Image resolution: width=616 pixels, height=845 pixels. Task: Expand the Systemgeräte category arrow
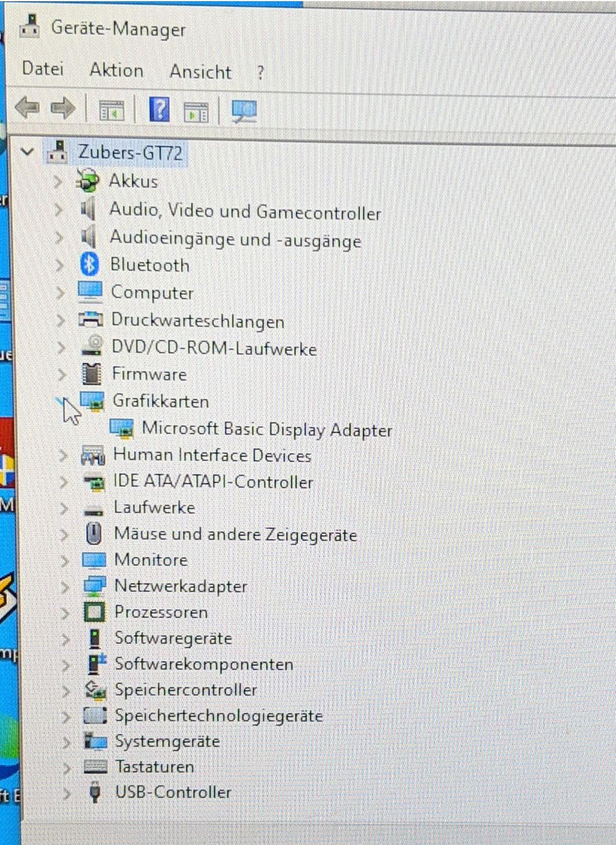66,742
